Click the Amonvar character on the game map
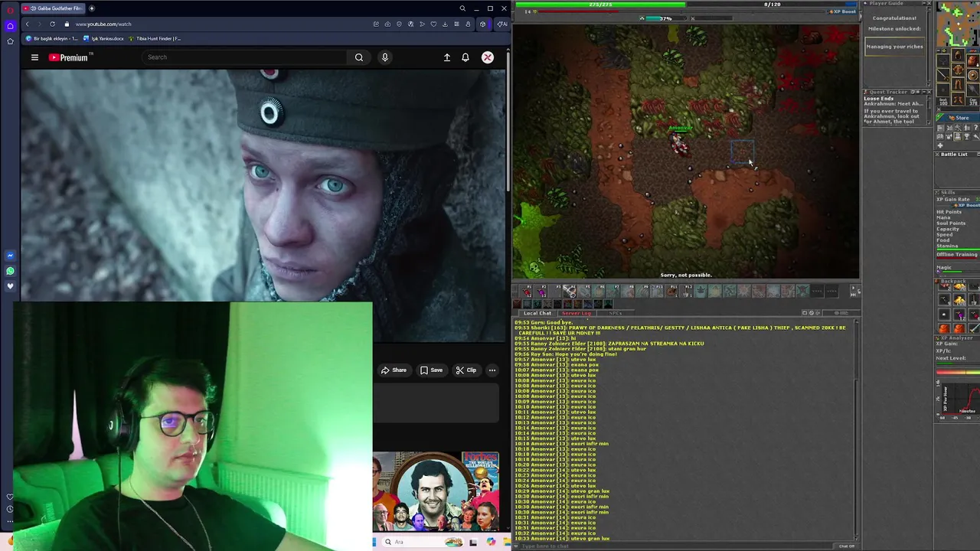The height and width of the screenshot is (551, 980). [681, 144]
